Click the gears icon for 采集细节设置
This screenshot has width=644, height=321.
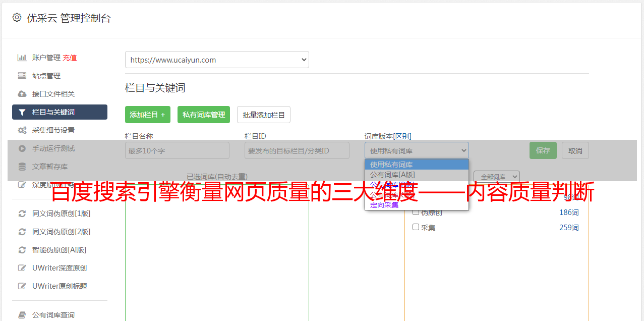(x=22, y=130)
